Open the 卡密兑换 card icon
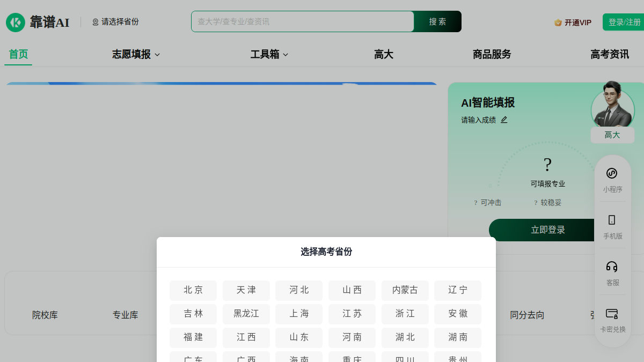This screenshot has height=362, width=644. 612,313
